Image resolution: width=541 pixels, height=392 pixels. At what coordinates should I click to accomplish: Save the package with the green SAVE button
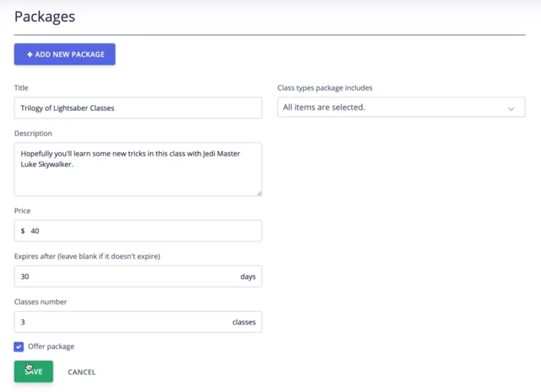tap(34, 372)
